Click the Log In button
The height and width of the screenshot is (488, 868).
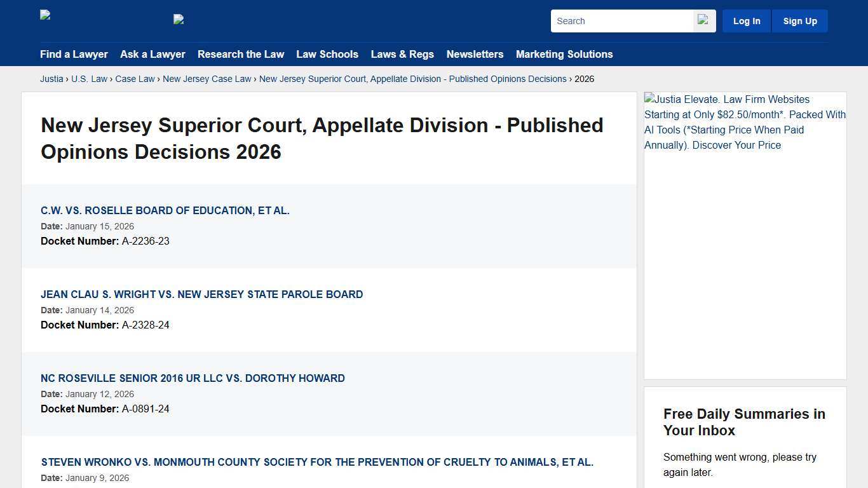[x=746, y=20]
